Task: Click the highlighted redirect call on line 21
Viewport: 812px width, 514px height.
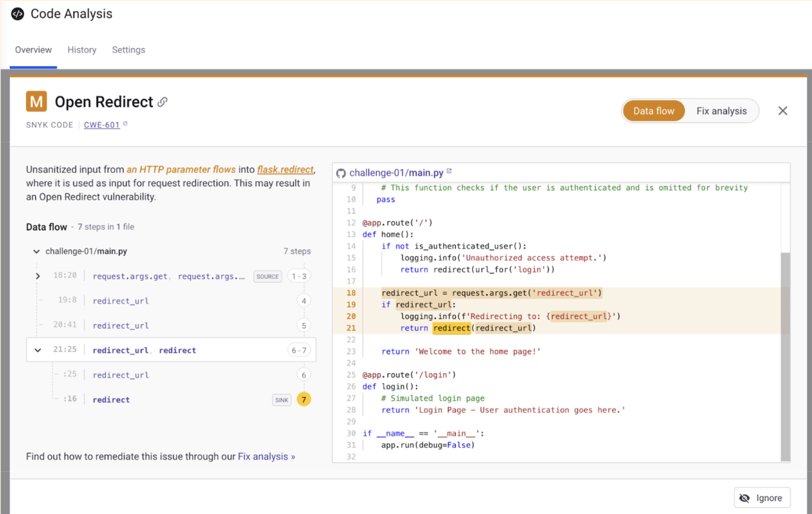Action: 452,328
